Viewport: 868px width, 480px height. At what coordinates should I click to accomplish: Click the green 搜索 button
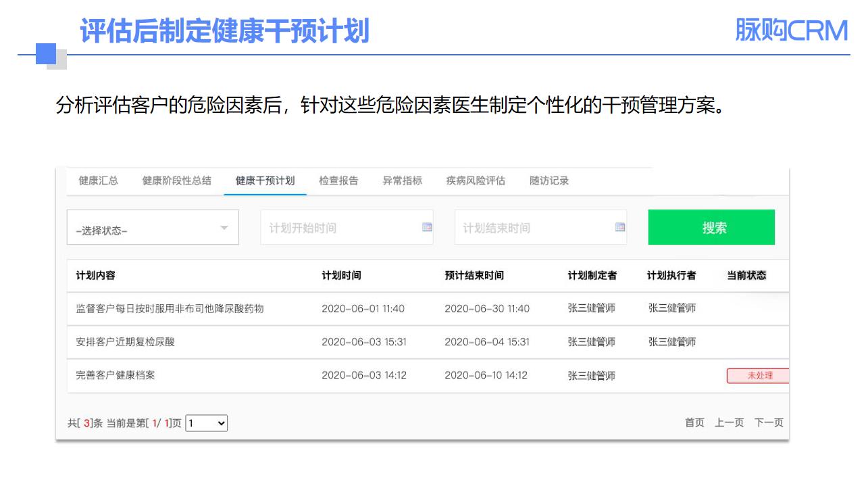(x=711, y=228)
